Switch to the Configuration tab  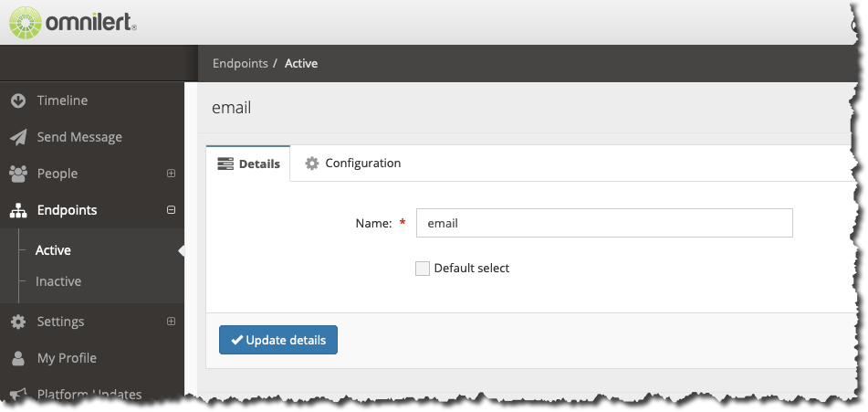tap(352, 164)
